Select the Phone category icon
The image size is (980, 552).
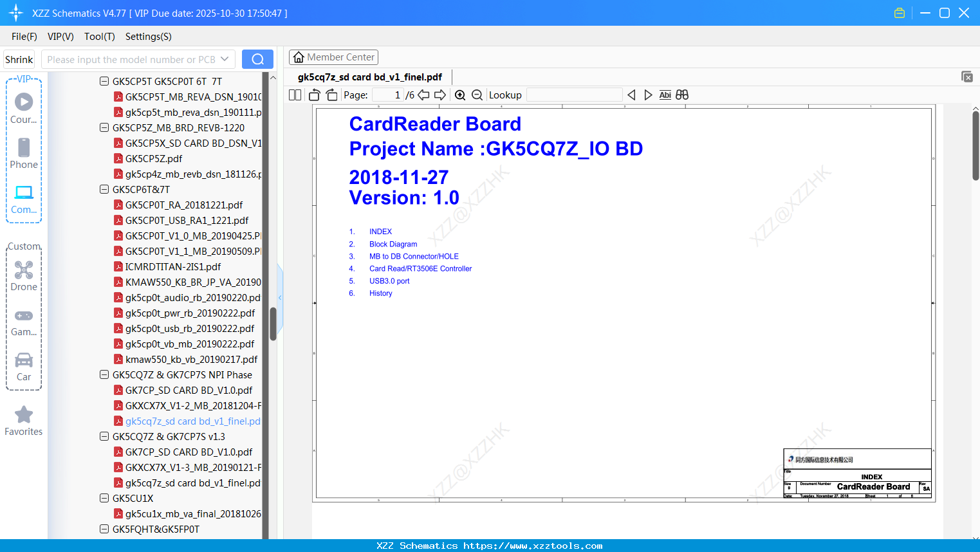(x=24, y=153)
